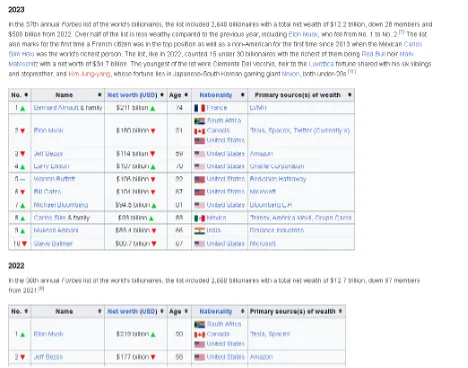Viewport: 468px width, 368px height.
Task: Open the Mukesh Ambani link
Action: tap(56, 230)
